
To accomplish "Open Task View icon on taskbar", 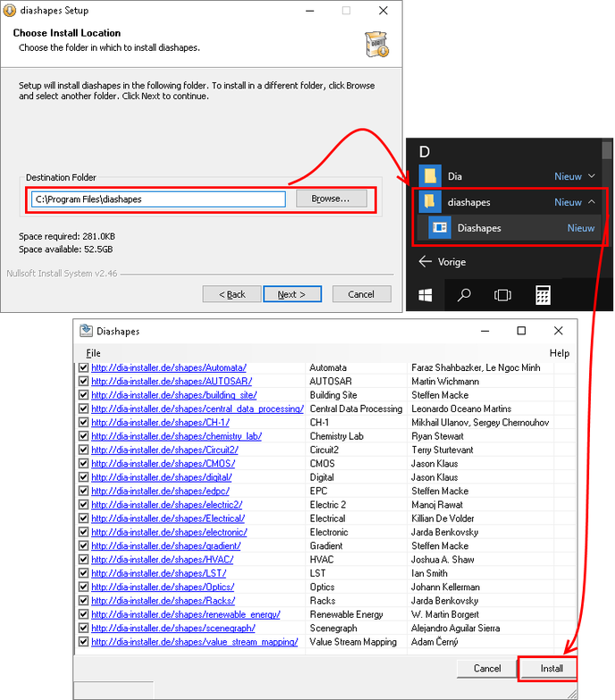I will pos(503,295).
